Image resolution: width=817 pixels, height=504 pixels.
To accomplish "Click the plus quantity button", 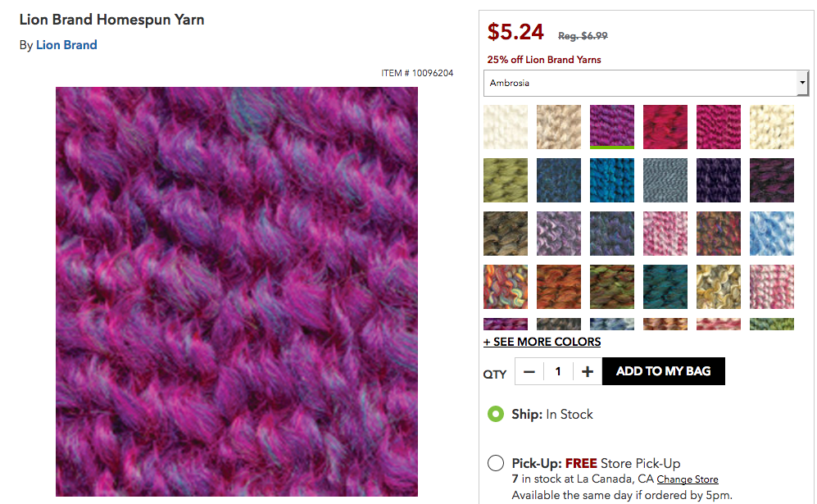I will pos(588,371).
